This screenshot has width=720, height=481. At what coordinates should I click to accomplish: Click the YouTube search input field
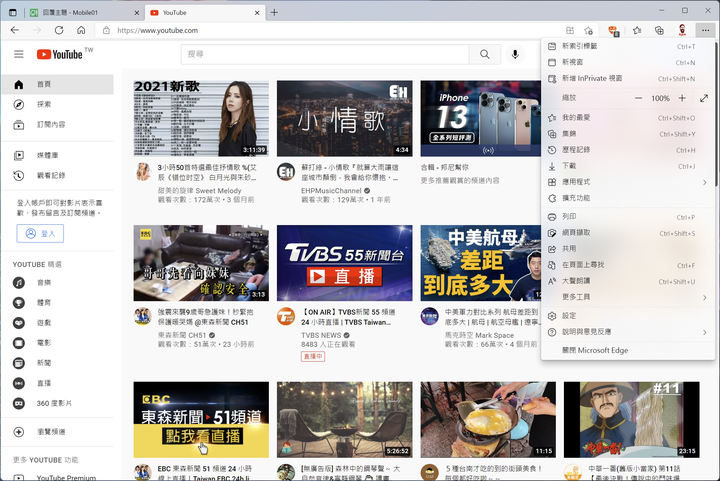click(x=325, y=54)
